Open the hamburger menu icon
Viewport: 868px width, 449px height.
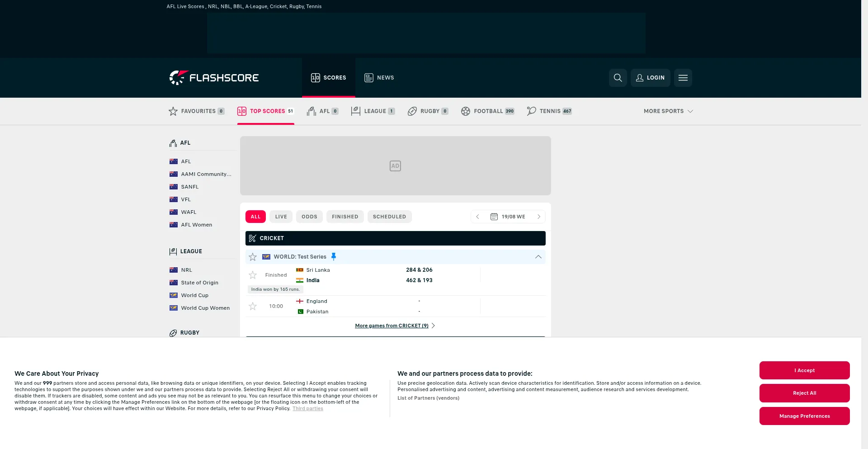(x=683, y=78)
